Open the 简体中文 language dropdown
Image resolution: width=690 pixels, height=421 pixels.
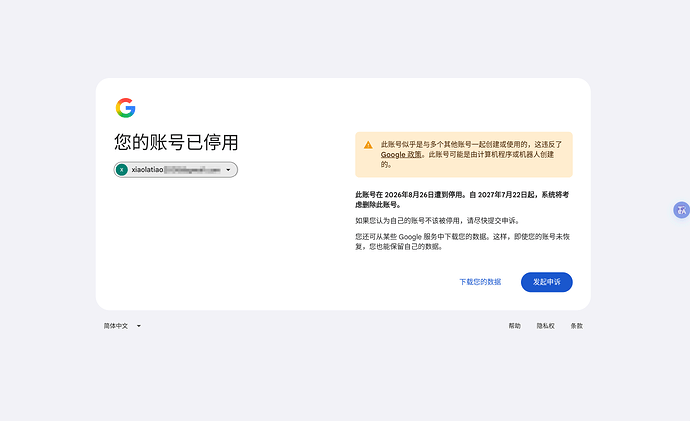click(122, 326)
